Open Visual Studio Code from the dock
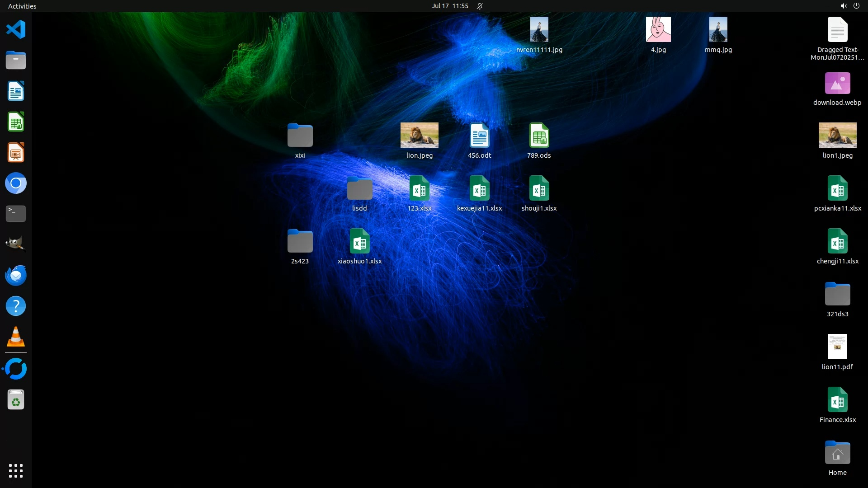868x488 pixels. [16, 30]
